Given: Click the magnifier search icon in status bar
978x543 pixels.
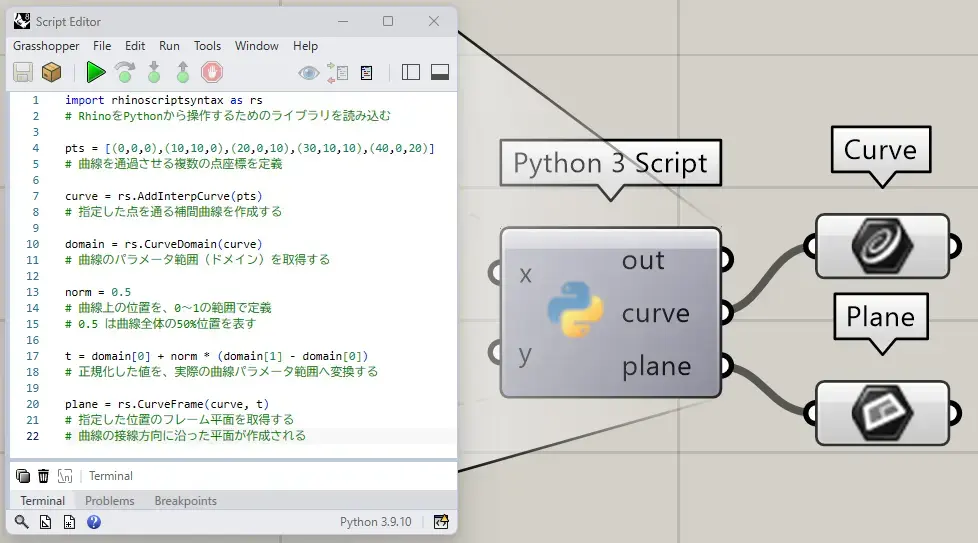Looking at the screenshot, I should tap(22, 522).
